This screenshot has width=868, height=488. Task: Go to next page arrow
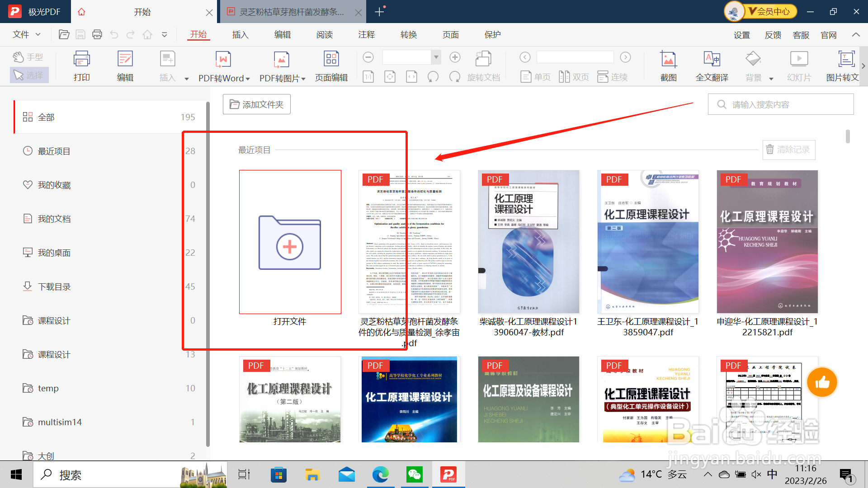pyautogui.click(x=625, y=57)
